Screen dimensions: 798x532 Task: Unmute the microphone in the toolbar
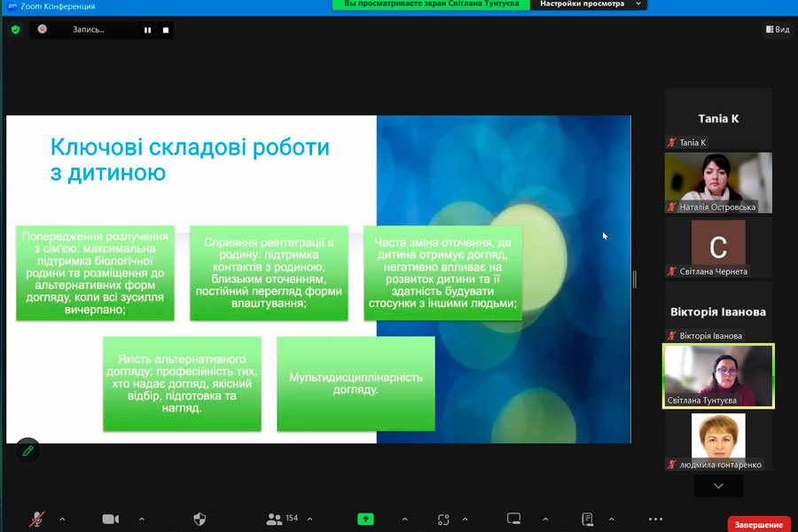pyautogui.click(x=36, y=519)
